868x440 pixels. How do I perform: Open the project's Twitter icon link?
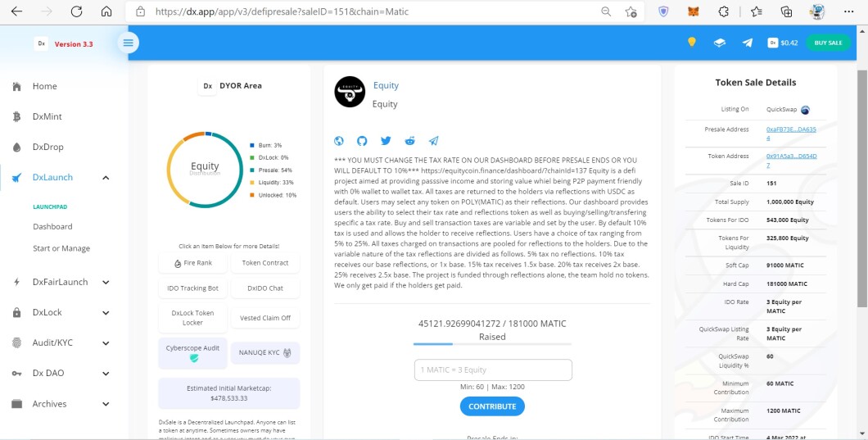click(x=386, y=141)
